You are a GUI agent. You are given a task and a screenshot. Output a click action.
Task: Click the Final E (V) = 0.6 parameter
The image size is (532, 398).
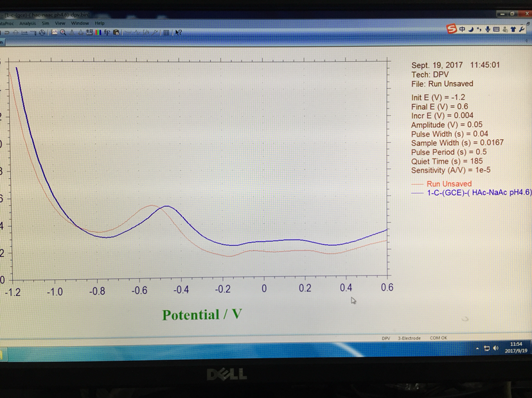click(439, 107)
